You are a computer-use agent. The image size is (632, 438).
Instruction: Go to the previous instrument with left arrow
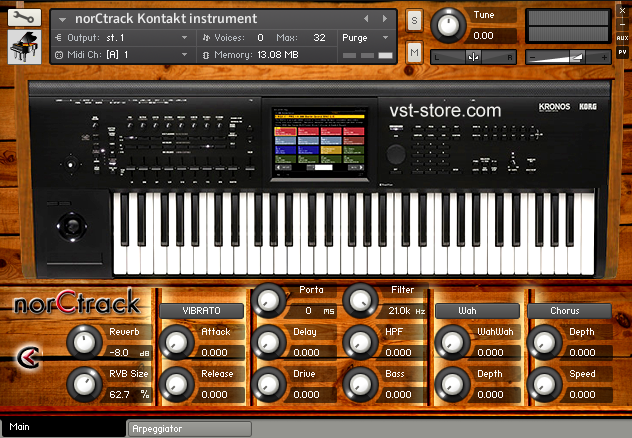coord(366,19)
